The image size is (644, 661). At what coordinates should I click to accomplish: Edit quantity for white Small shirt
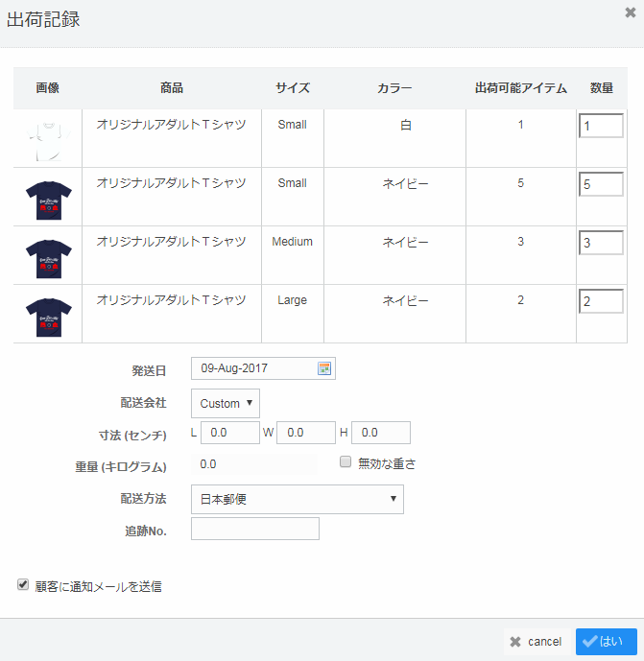tap(601, 126)
